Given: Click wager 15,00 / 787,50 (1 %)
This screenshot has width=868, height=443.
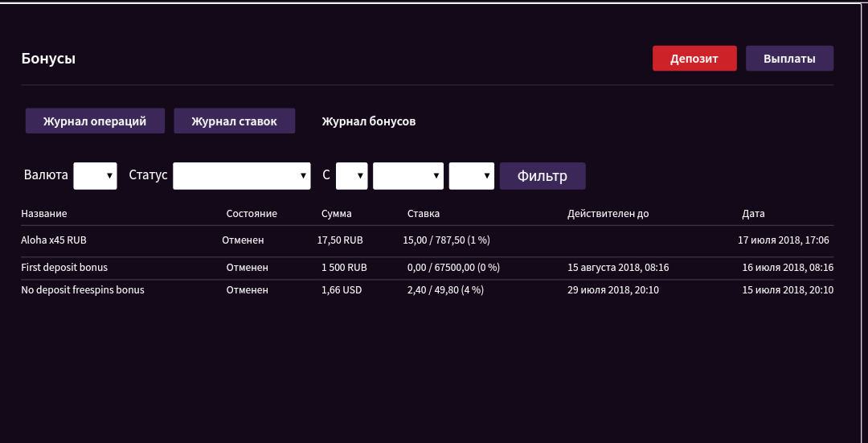Looking at the screenshot, I should 446,240.
